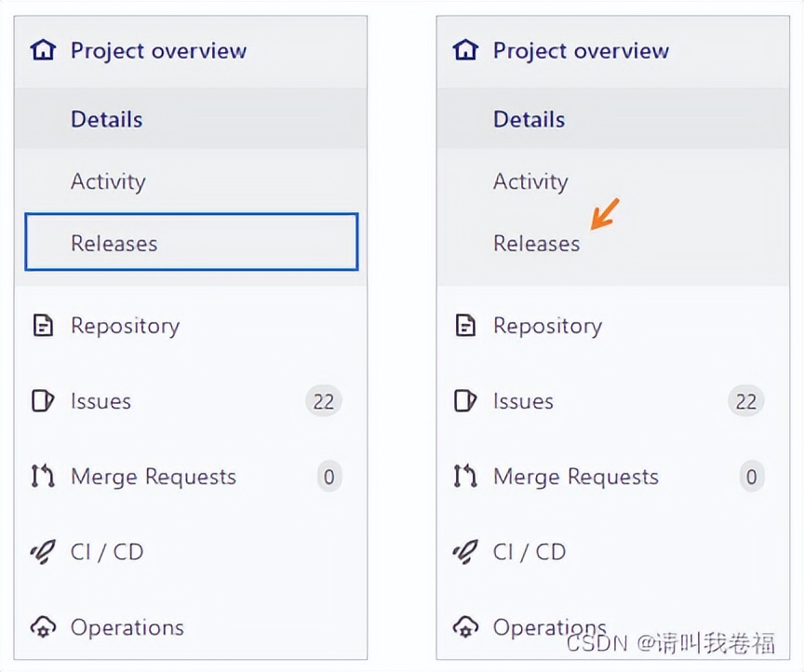Select Releases below the orange arrow
Image resolution: width=804 pixels, height=672 pixels.
click(x=536, y=244)
